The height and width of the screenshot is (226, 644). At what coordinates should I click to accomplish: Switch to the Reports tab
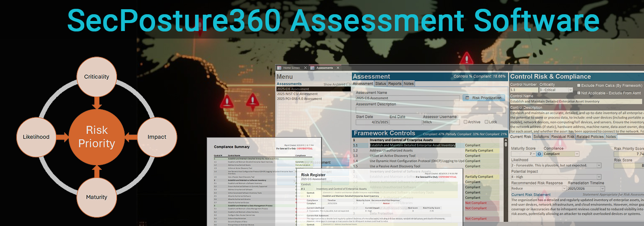click(395, 83)
